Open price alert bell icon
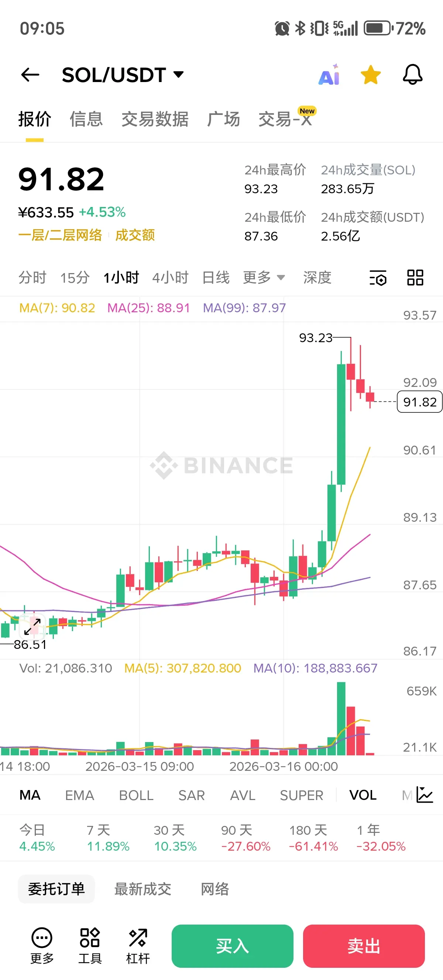443x980 pixels. 413,75
